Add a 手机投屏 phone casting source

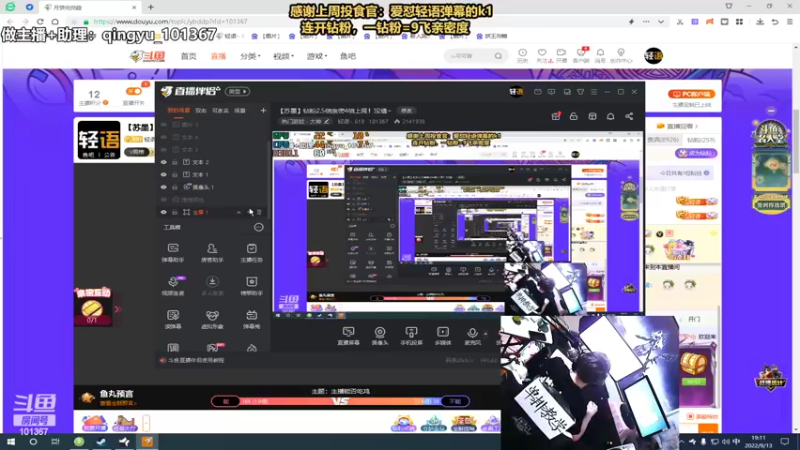(x=411, y=336)
